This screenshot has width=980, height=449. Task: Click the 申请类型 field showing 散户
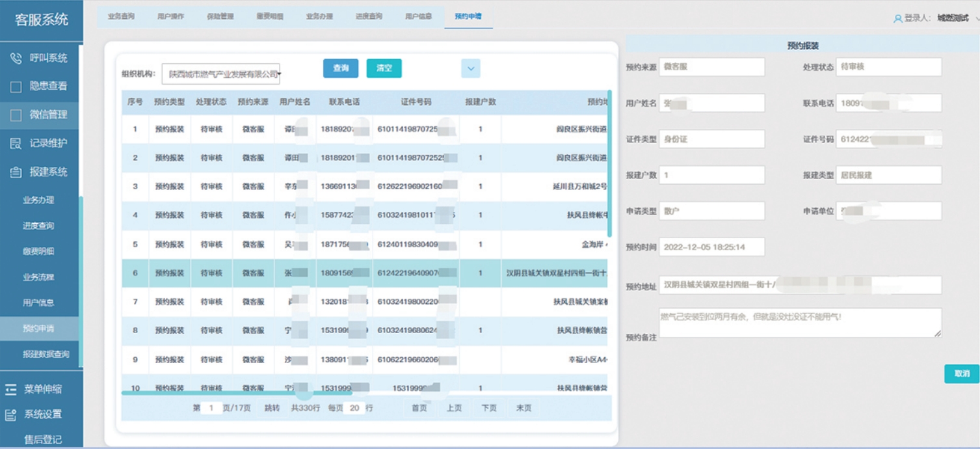coord(711,211)
